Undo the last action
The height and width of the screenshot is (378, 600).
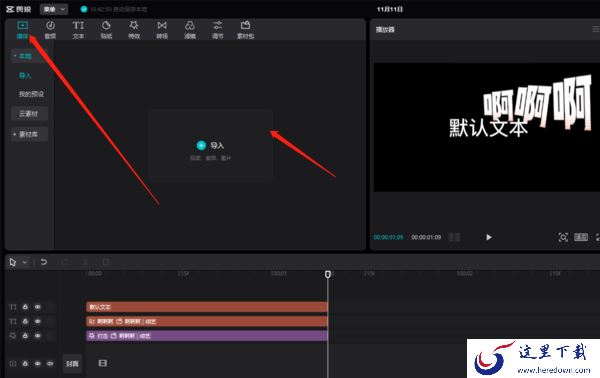(x=44, y=262)
